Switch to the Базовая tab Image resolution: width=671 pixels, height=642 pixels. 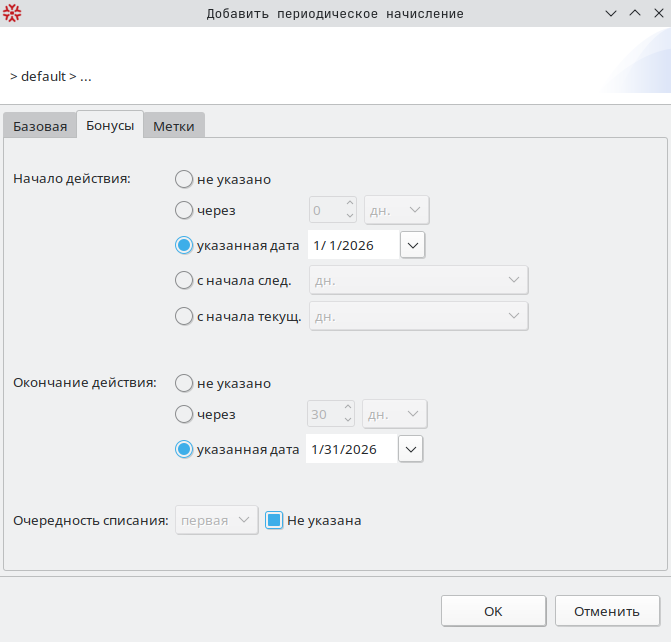pyautogui.click(x=40, y=126)
